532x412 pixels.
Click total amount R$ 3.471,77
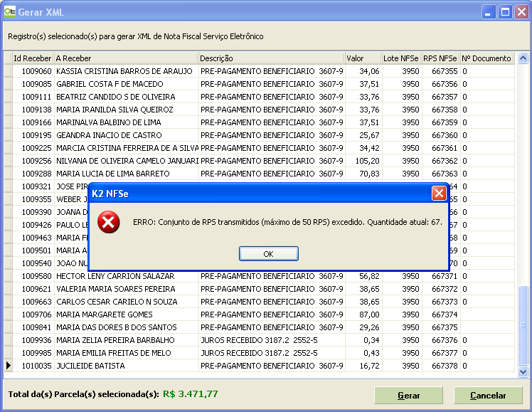(191, 394)
